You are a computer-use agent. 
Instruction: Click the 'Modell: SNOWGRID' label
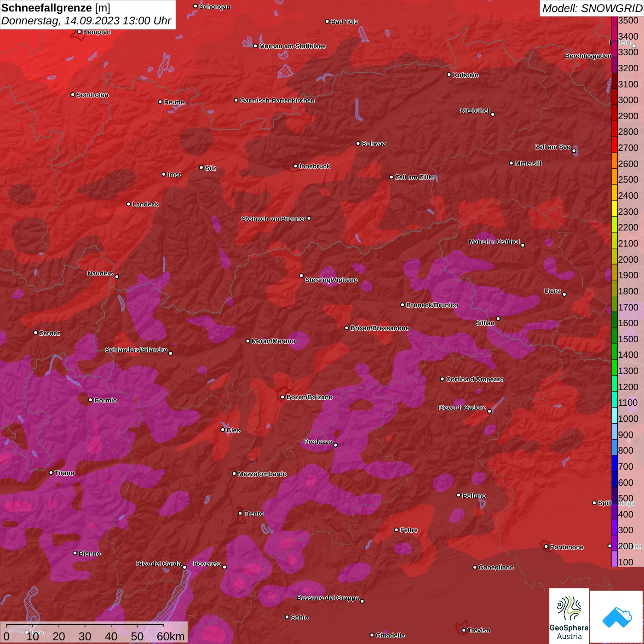[592, 8]
